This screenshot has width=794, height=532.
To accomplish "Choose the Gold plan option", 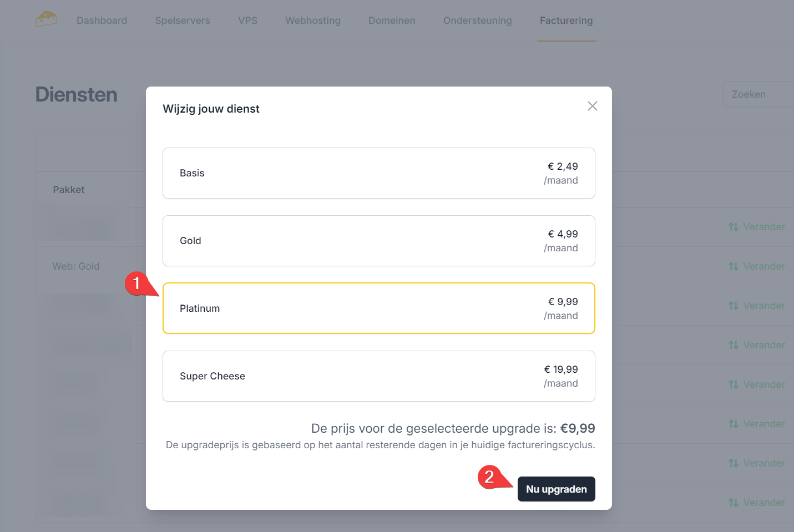I will 378,241.
